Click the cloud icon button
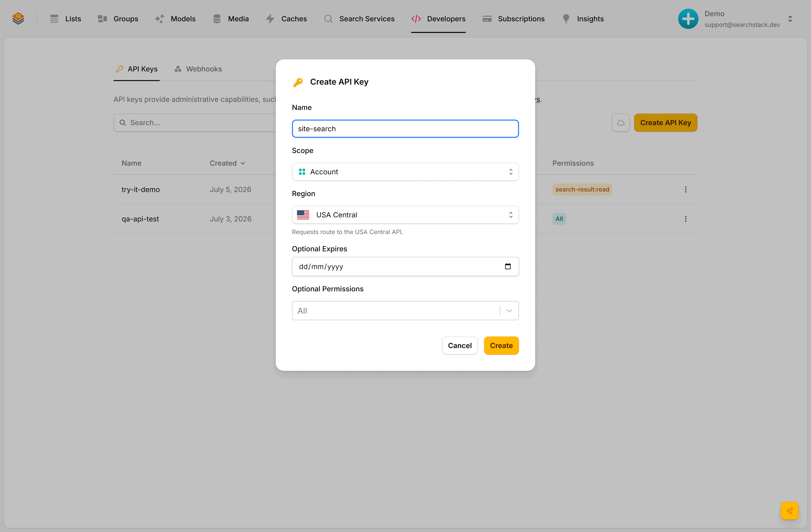The height and width of the screenshot is (532, 811). (620, 123)
